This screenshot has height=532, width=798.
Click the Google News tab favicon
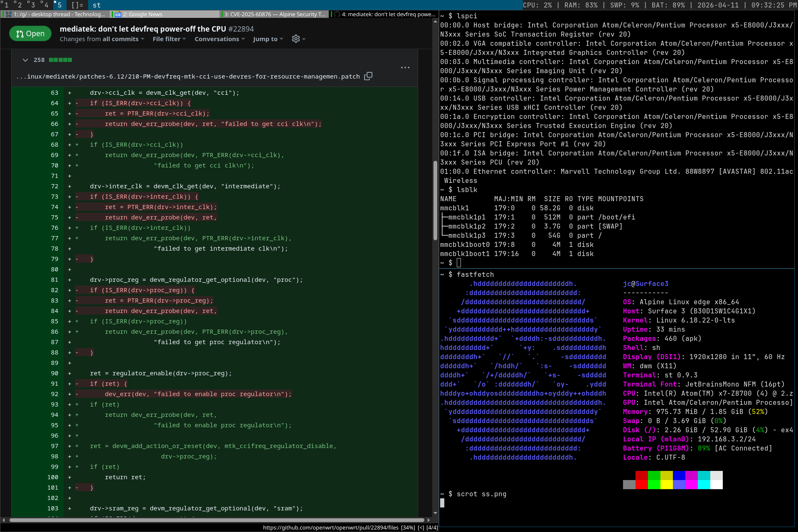(118, 14)
